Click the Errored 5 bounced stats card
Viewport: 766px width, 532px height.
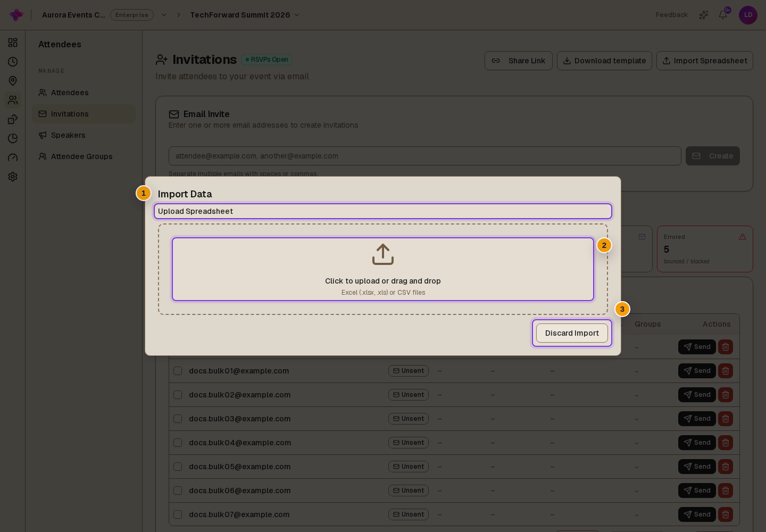[x=705, y=249]
